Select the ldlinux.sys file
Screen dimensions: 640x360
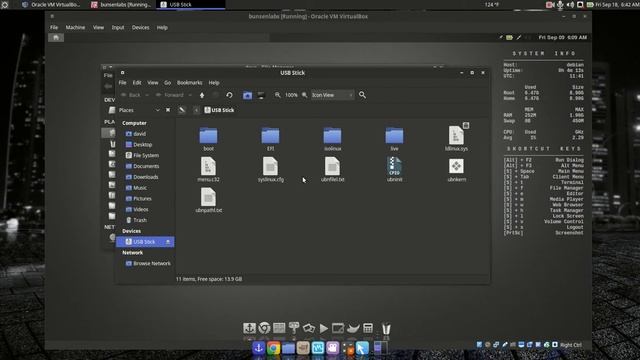(456, 138)
